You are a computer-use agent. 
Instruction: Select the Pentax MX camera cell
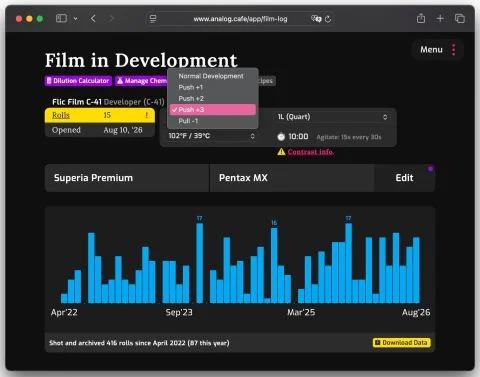click(x=292, y=178)
